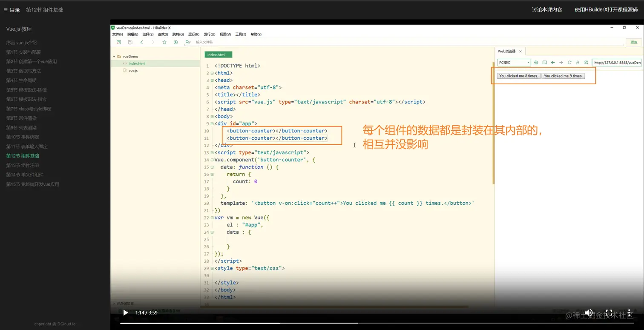Go to 第4节 生命周期 lesson
Viewport: 644px width, 330px height.
(x=21, y=80)
